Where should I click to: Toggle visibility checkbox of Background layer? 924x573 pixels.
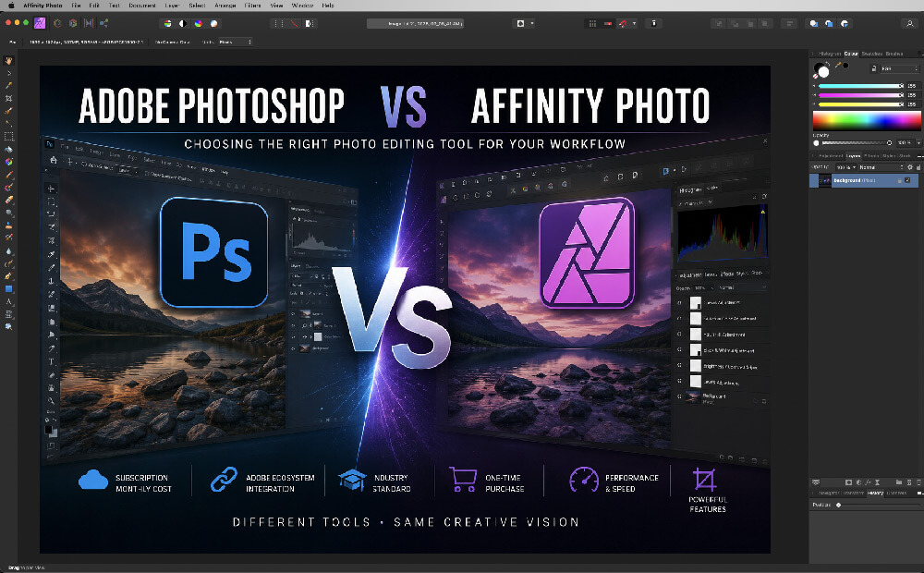point(907,180)
